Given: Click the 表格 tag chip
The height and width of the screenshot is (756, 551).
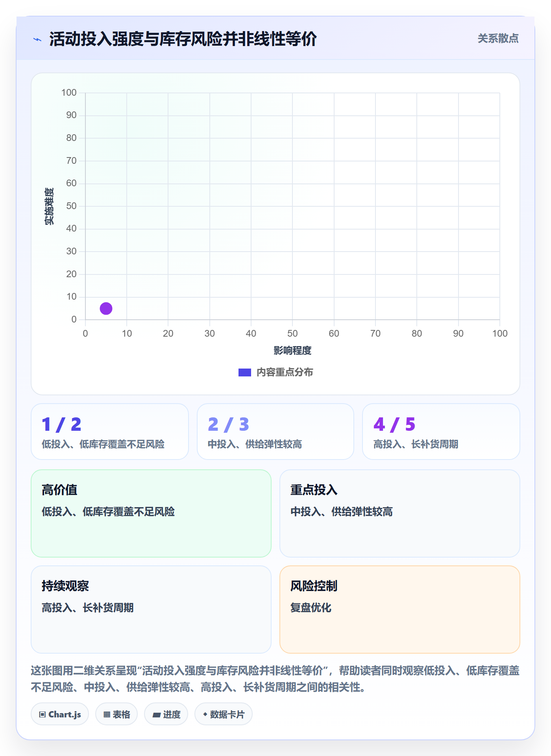Looking at the screenshot, I should pos(116,714).
